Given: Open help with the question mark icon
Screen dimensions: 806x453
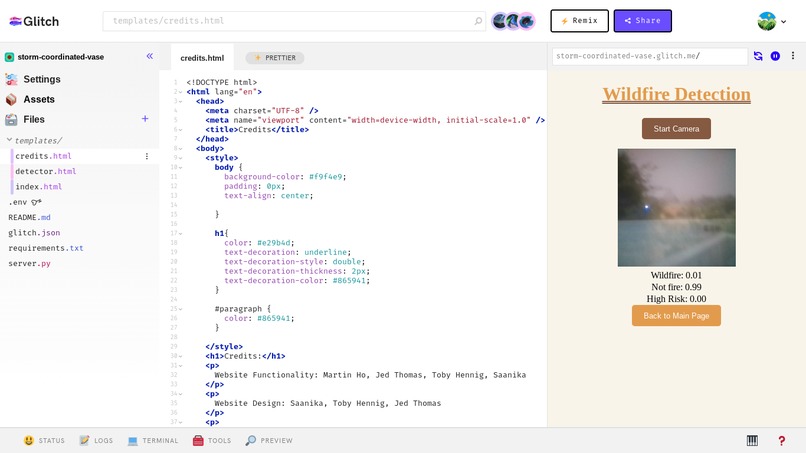Looking at the screenshot, I should [781, 441].
